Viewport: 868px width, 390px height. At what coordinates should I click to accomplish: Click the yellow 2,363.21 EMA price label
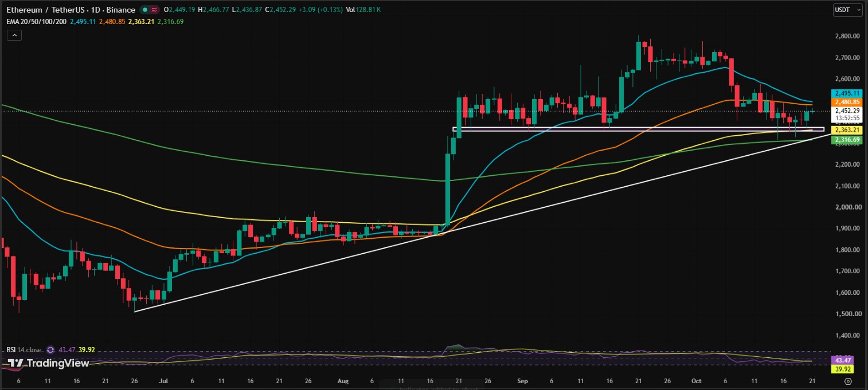point(846,130)
